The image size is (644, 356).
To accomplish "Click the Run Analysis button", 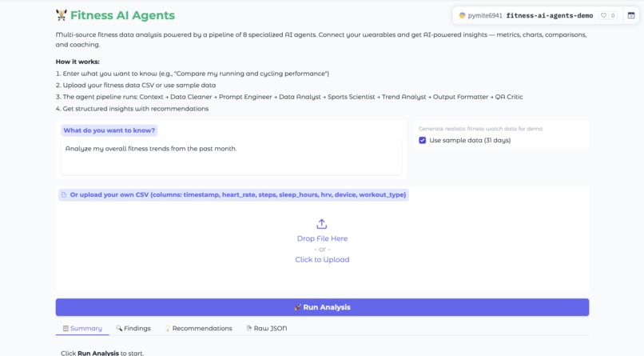I will pyautogui.click(x=322, y=307).
